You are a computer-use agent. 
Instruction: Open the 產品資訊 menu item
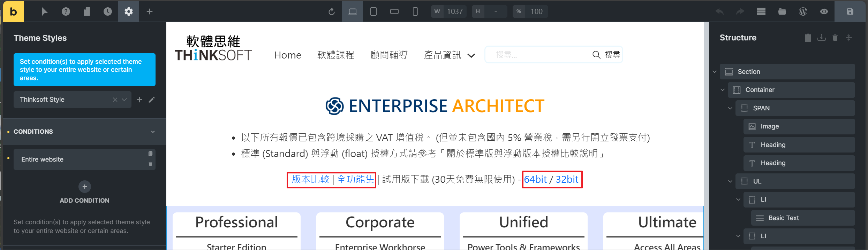[442, 55]
